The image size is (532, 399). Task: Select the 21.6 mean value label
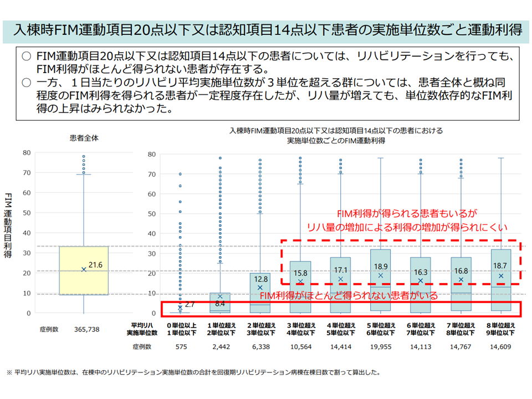(96, 265)
